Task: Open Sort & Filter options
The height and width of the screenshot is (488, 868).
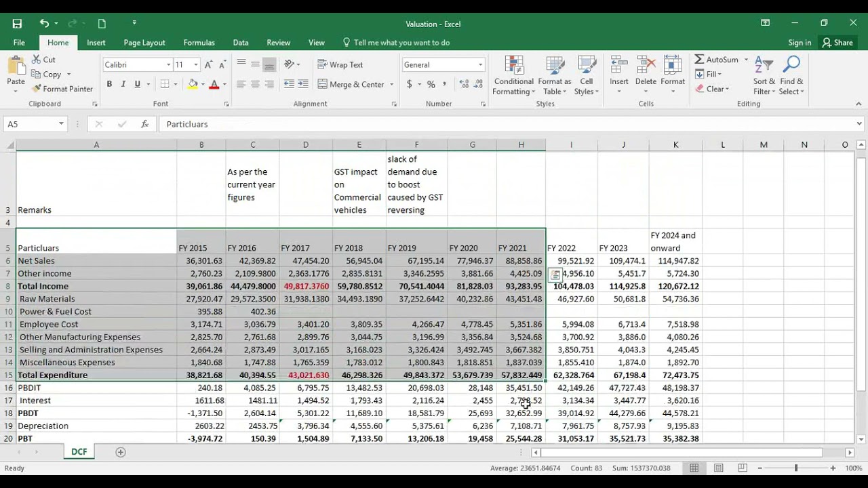Action: [764, 75]
